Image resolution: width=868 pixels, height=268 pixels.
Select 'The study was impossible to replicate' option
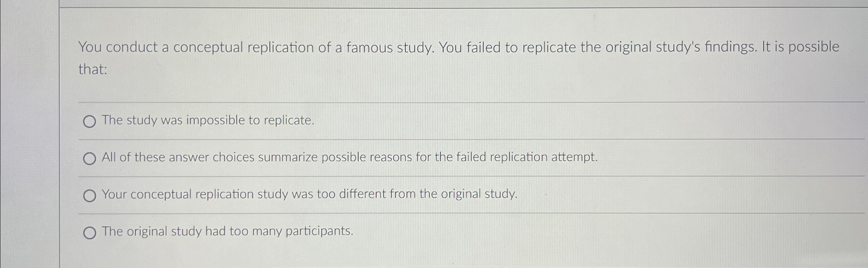tap(90, 122)
